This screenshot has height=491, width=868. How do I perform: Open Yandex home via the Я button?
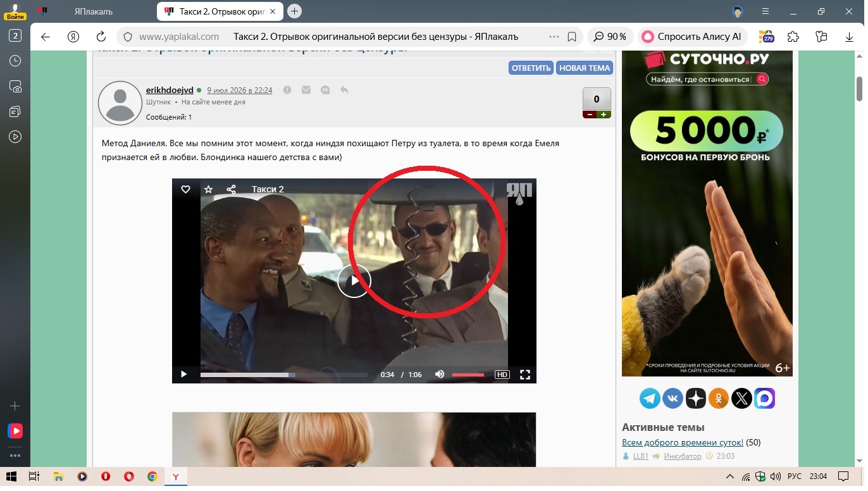point(73,37)
